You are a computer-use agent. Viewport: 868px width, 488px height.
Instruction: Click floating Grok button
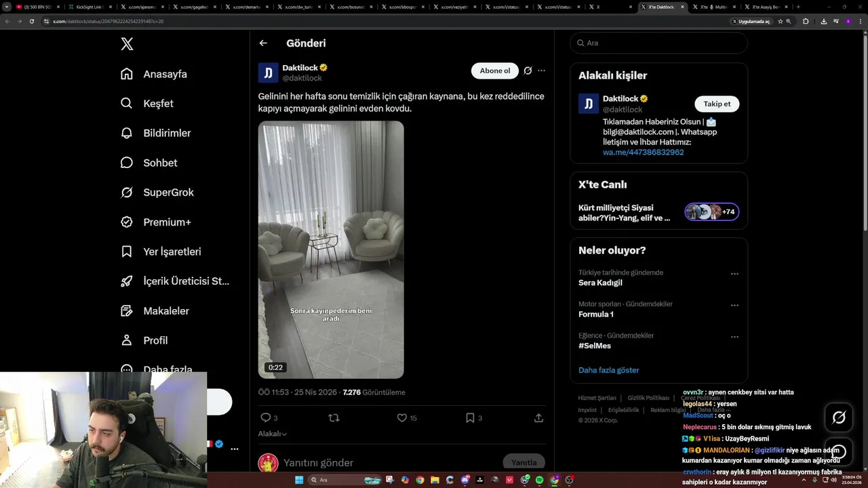(x=839, y=418)
